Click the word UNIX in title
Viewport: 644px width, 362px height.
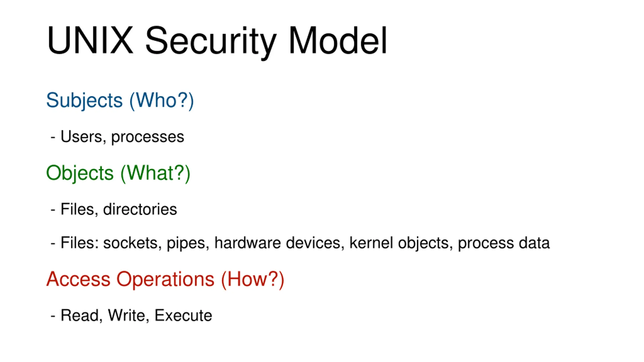[x=90, y=40]
